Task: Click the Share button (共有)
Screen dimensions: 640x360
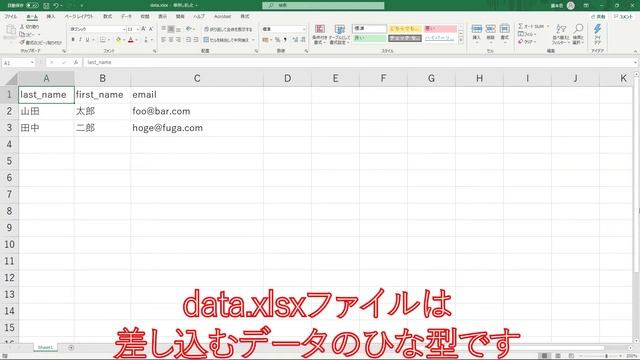Action: 598,17
